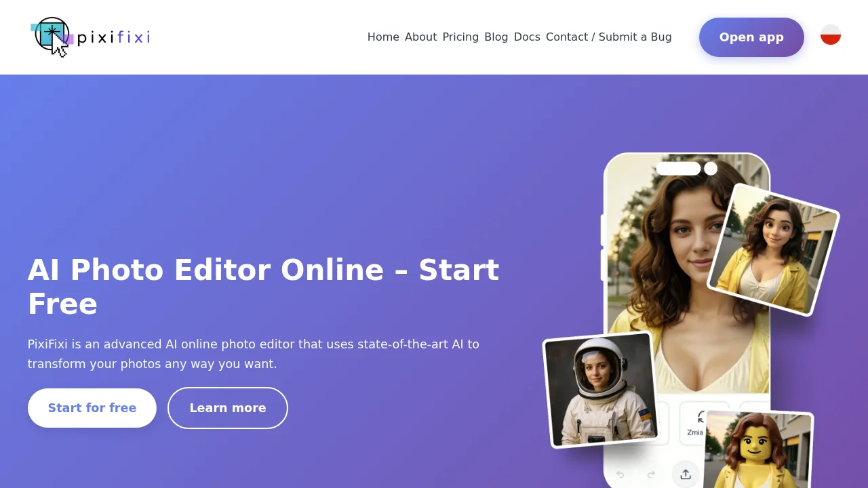868x488 pixels.
Task: Select the cartoon-style portrait thumbnail
Action: point(773,249)
